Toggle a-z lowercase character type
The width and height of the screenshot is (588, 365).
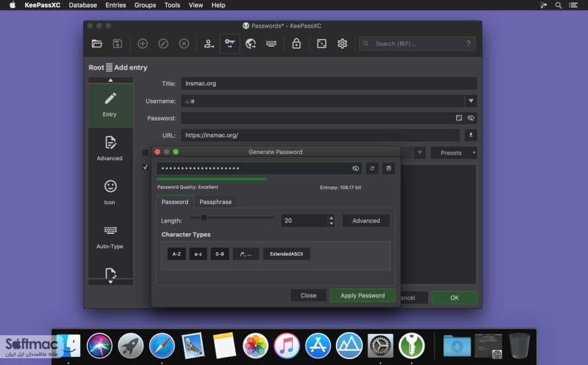point(198,254)
